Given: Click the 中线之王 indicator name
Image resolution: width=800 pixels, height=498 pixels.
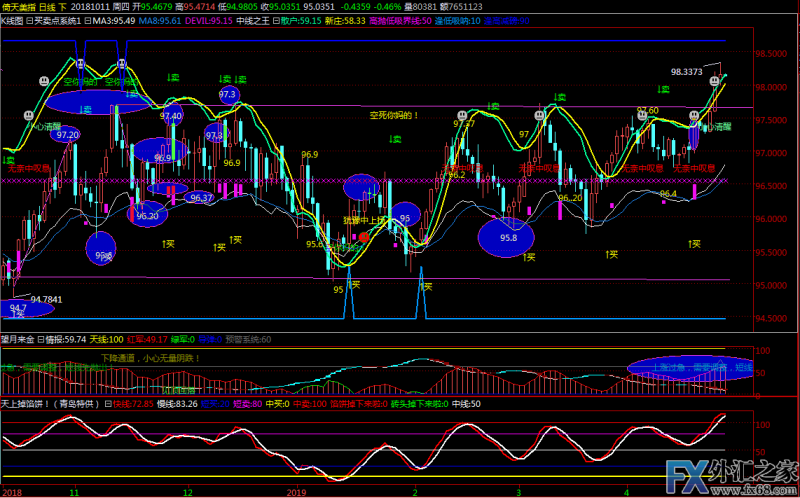Looking at the screenshot, I should [253, 21].
